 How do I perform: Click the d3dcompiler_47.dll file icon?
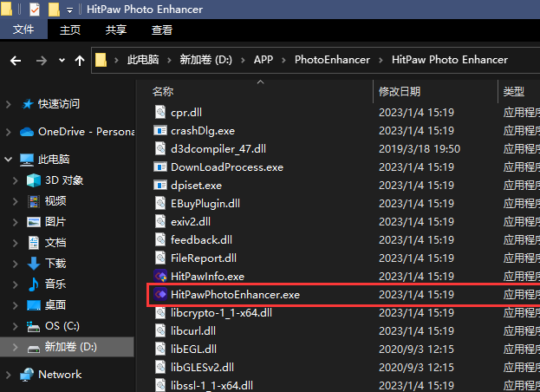tap(160, 149)
